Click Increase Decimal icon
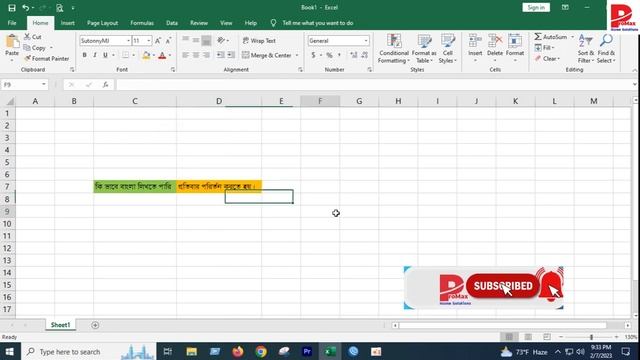This screenshot has width=640, height=360. click(x=353, y=55)
